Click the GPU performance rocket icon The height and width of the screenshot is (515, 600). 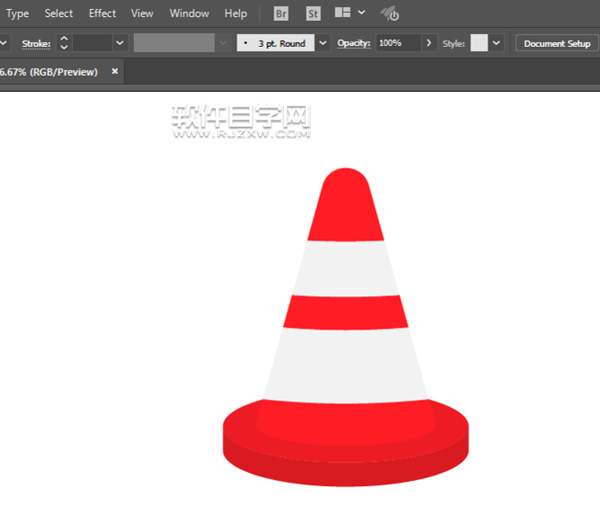390,14
